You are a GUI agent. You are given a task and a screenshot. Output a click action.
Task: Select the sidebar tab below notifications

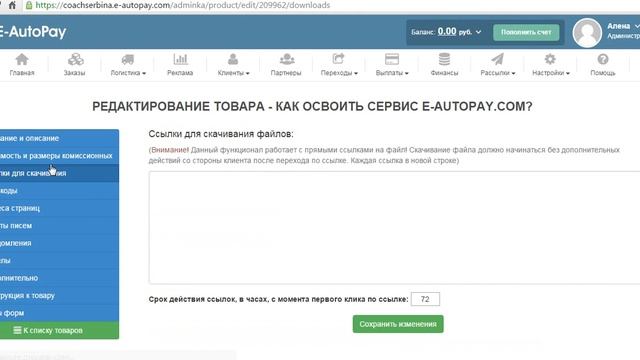tap(59, 260)
